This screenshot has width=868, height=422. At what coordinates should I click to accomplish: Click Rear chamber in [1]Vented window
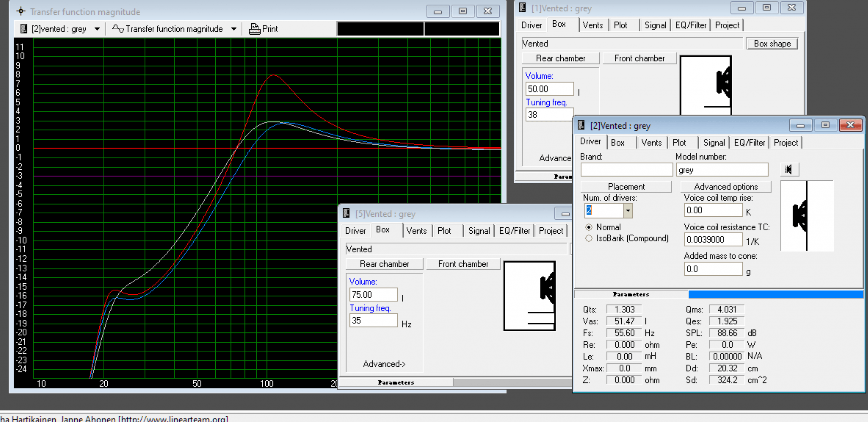(x=560, y=59)
